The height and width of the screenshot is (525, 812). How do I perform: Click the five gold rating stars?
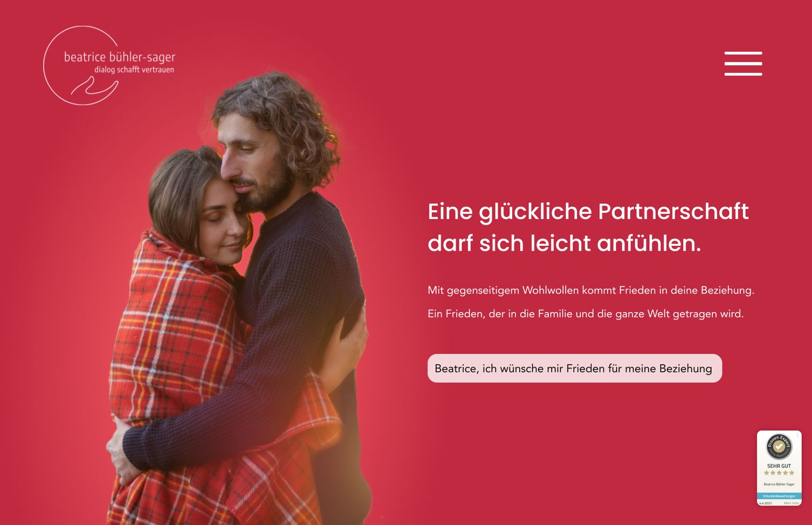click(779, 473)
